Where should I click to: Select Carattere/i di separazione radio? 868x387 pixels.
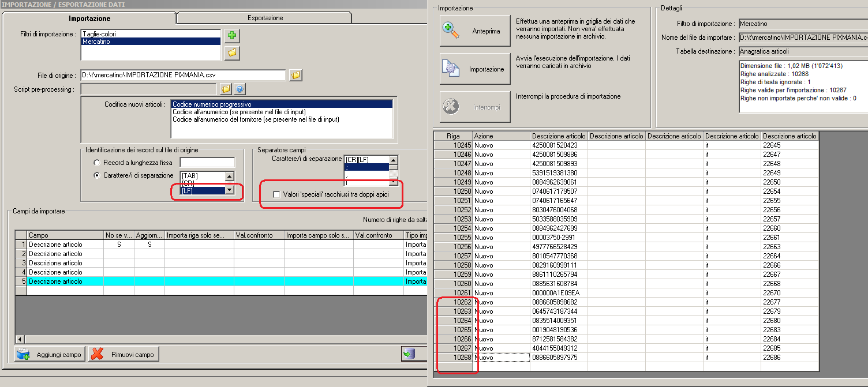click(96, 175)
